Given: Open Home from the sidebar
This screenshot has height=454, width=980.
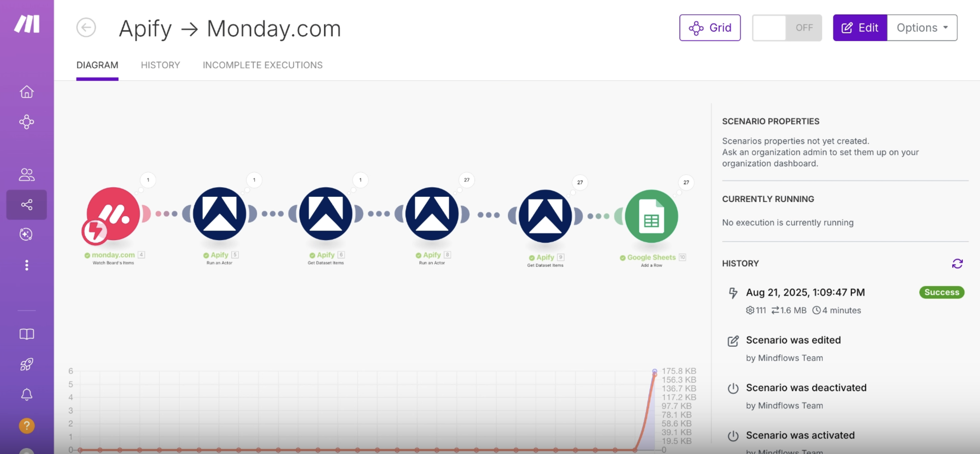Looking at the screenshot, I should tap(27, 92).
